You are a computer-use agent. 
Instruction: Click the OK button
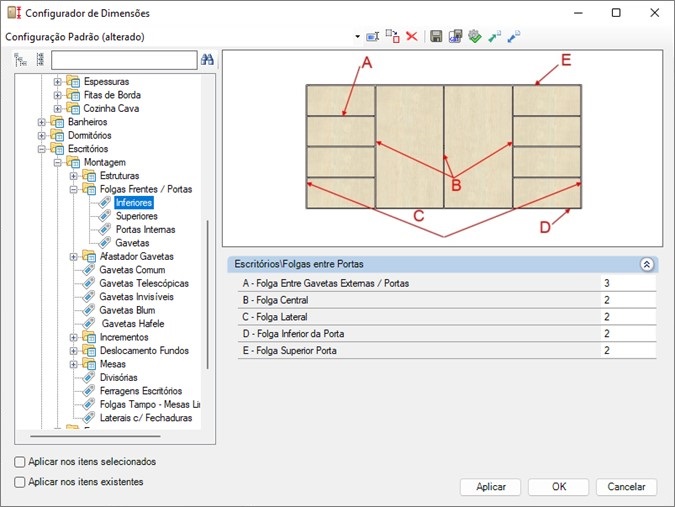pyautogui.click(x=558, y=487)
